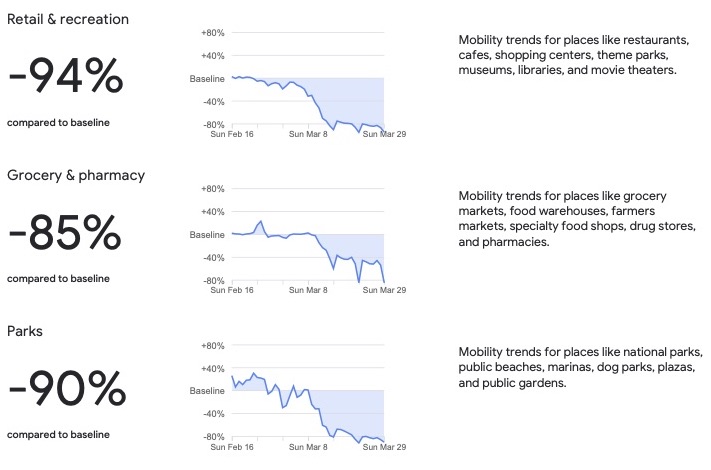Click the Retail & recreation heading
This screenshot has height=470, width=711.
68,19
